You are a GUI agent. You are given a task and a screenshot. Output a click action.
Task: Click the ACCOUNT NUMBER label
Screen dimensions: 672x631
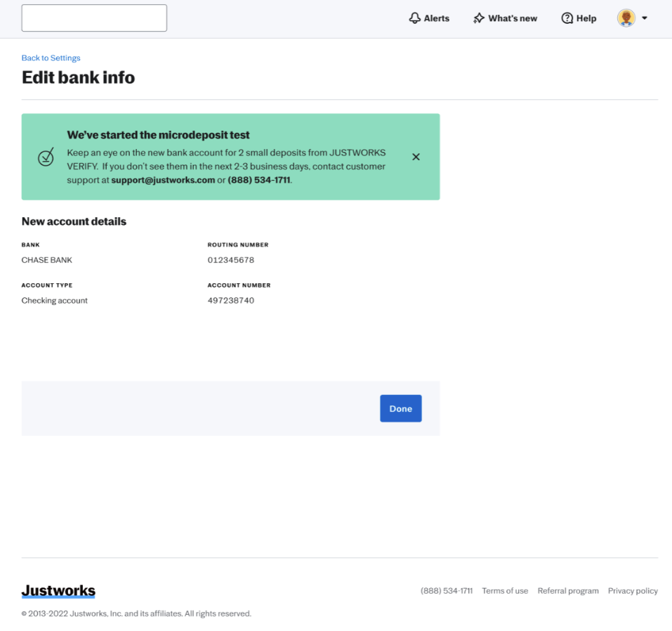click(239, 285)
